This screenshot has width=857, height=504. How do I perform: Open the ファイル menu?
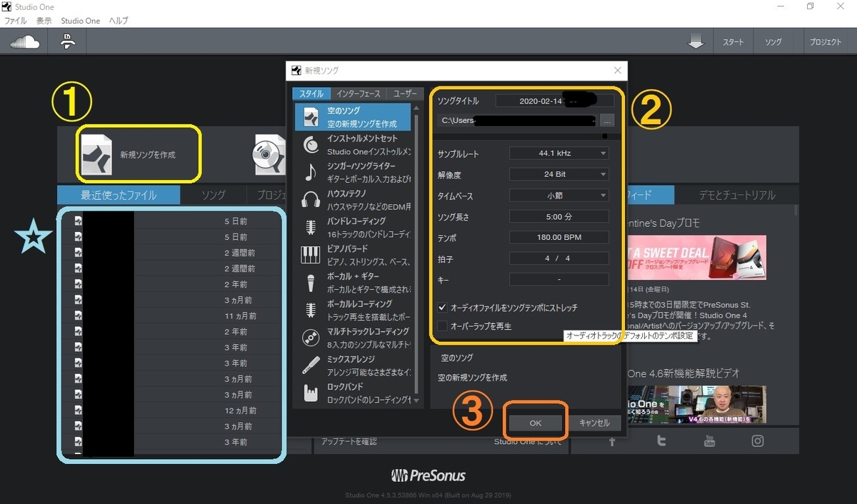coord(16,21)
